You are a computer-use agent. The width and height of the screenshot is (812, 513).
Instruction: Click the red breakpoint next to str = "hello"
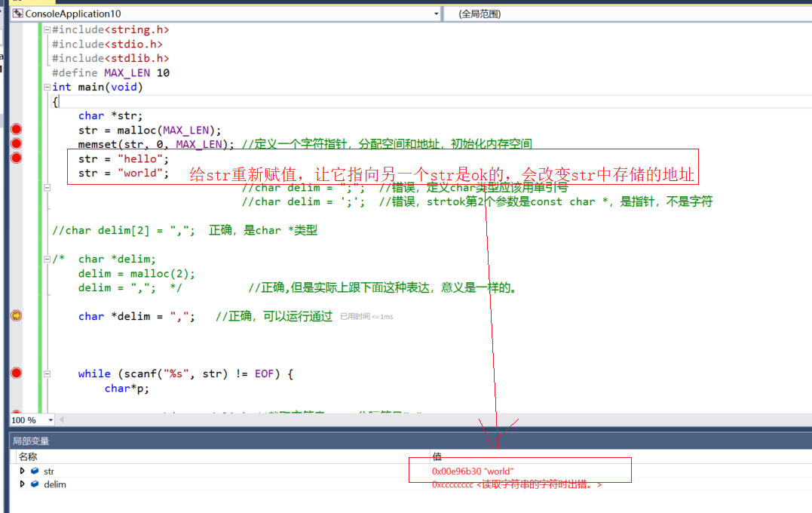click(16, 158)
